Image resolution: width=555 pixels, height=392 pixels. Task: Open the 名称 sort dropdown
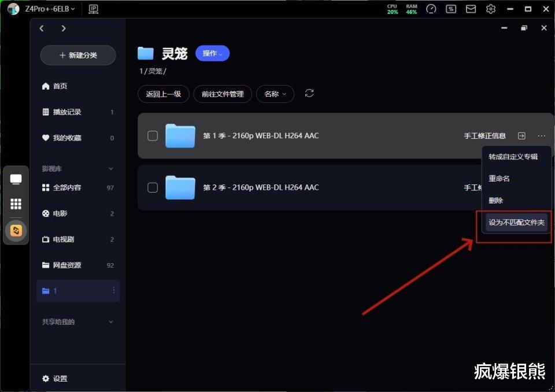[275, 94]
